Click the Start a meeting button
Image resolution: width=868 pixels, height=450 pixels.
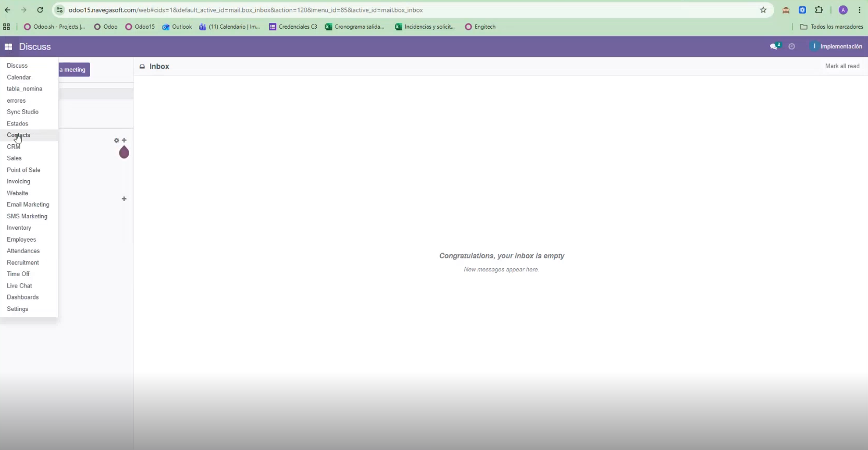[x=74, y=70]
